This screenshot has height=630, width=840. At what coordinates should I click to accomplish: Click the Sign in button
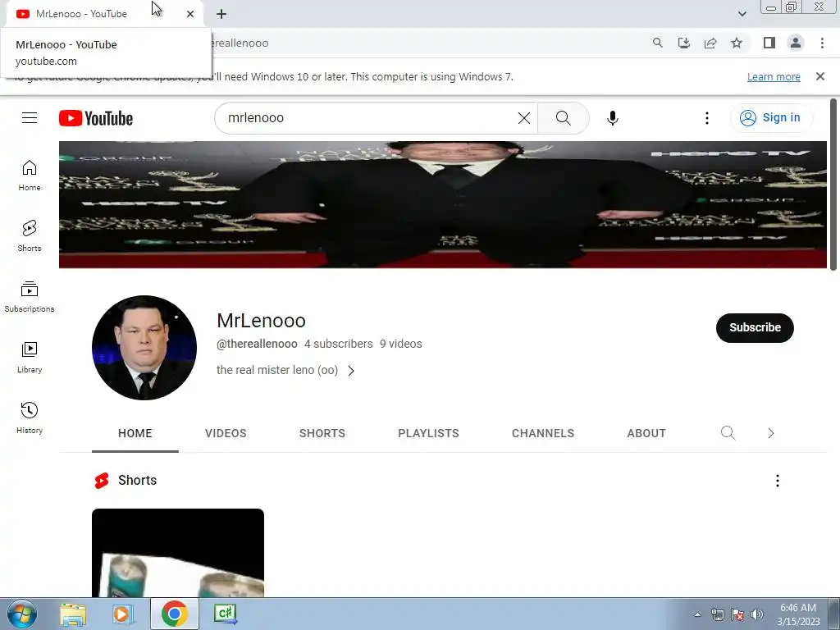(771, 118)
